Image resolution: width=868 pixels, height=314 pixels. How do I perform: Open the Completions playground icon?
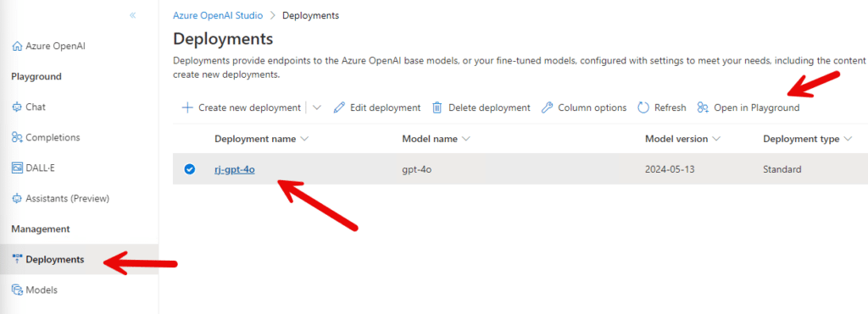[17, 138]
